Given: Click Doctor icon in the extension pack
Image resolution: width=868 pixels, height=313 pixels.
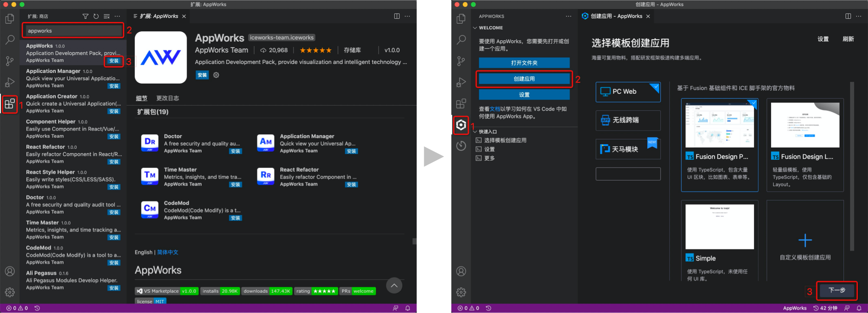Looking at the screenshot, I should pos(150,143).
